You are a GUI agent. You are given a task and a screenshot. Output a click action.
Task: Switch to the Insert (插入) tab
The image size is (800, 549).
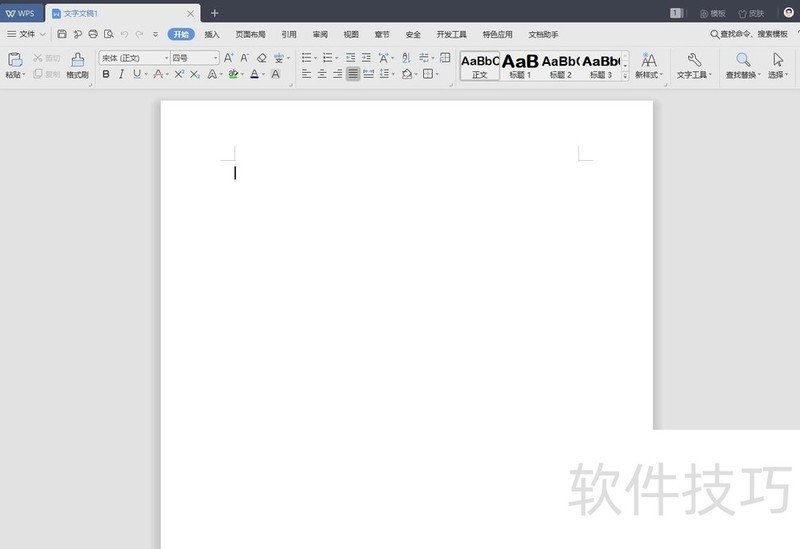[212, 34]
